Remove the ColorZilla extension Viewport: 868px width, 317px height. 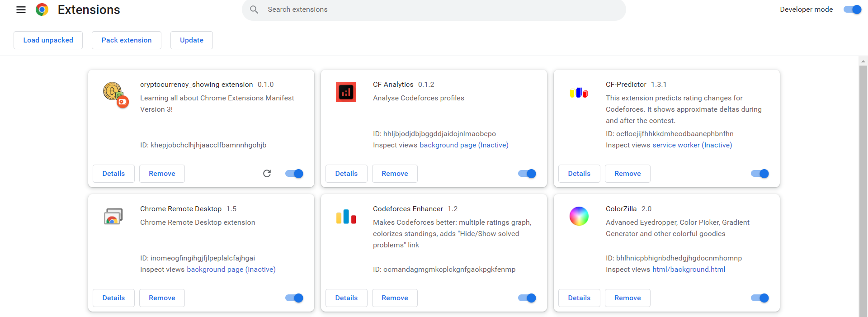point(627,298)
